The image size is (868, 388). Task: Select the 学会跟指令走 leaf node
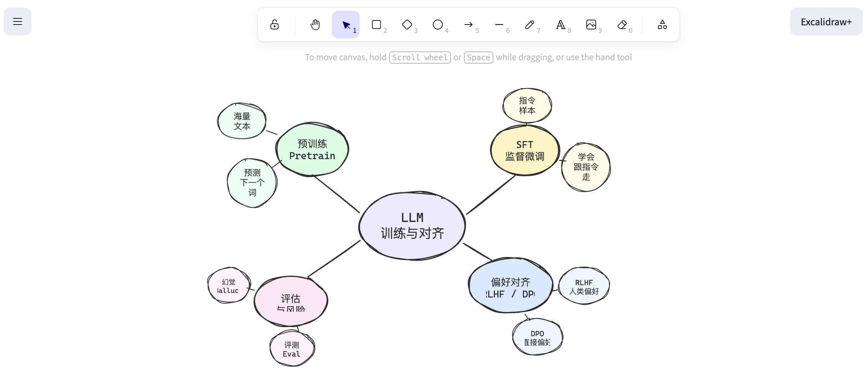(x=586, y=167)
